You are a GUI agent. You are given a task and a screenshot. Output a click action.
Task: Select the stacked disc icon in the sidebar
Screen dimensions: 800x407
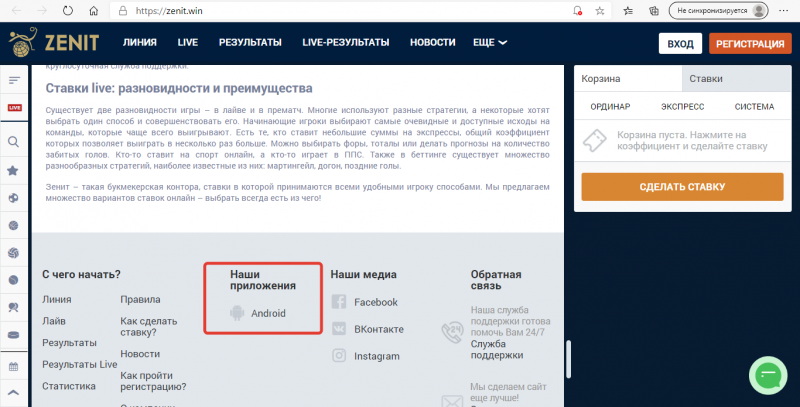(x=13, y=335)
